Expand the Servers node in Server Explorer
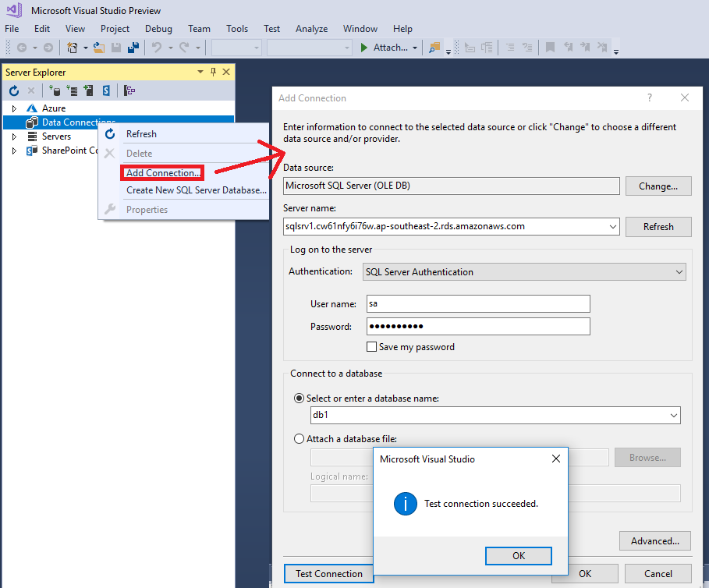Image resolution: width=709 pixels, height=588 pixels. click(14, 136)
